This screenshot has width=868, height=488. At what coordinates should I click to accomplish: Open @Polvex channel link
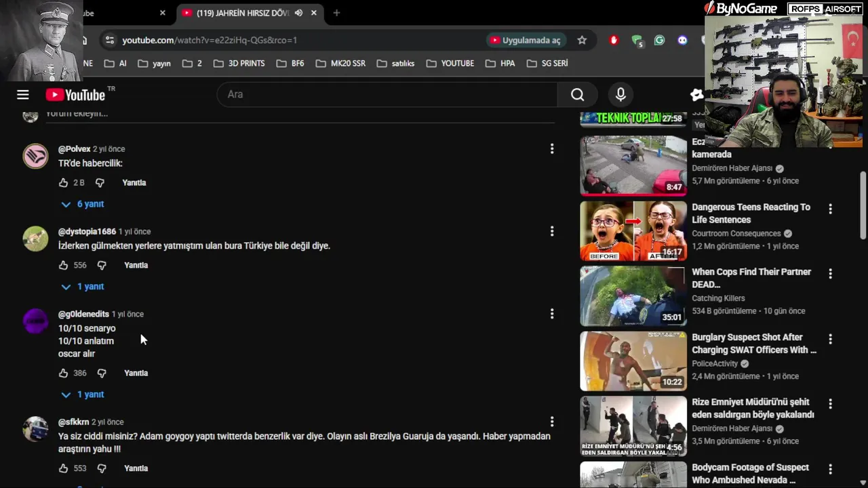point(74,149)
